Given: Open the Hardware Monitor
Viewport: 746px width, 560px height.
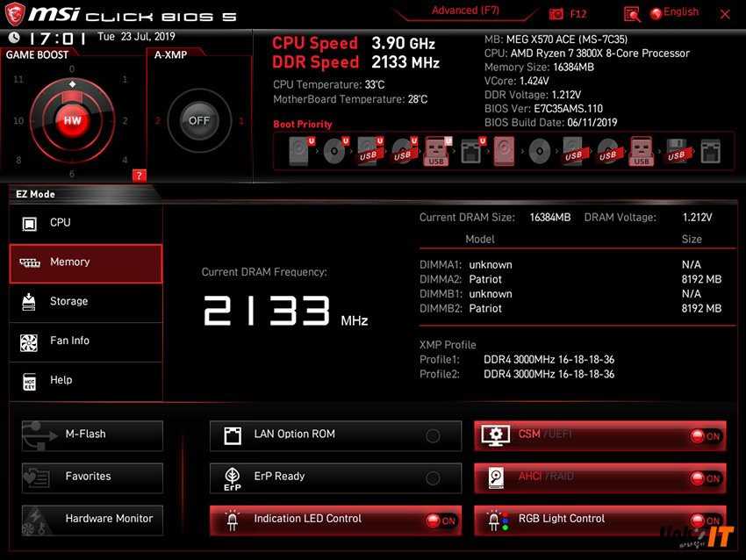Looking at the screenshot, I should point(92,521).
